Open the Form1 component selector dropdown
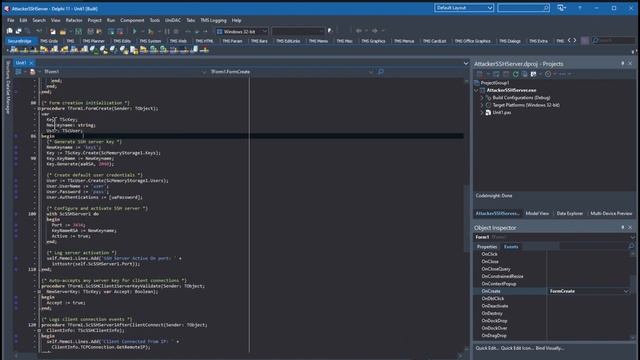The image size is (640, 360). (x=632, y=237)
